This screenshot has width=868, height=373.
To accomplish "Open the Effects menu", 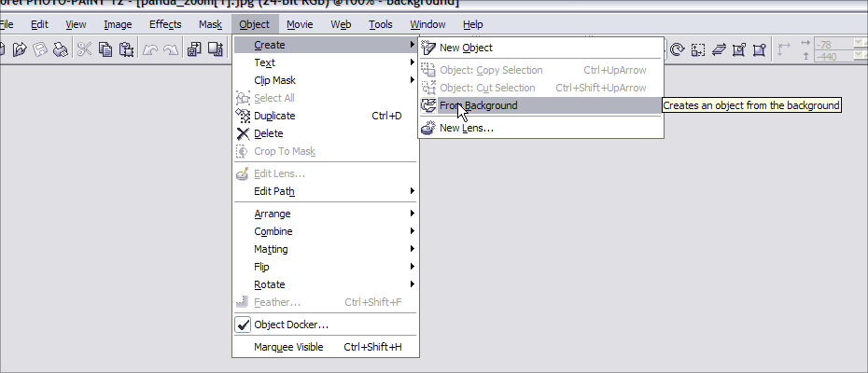I will click(165, 24).
